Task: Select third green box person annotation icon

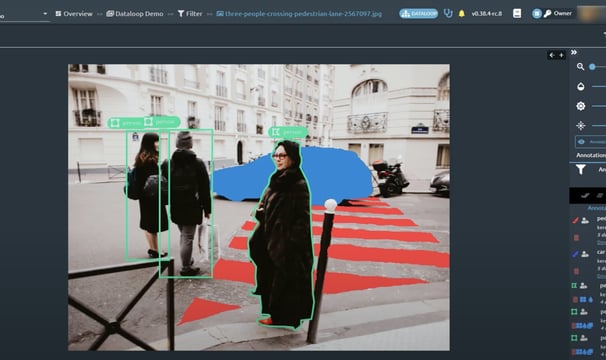Action: coord(574,338)
